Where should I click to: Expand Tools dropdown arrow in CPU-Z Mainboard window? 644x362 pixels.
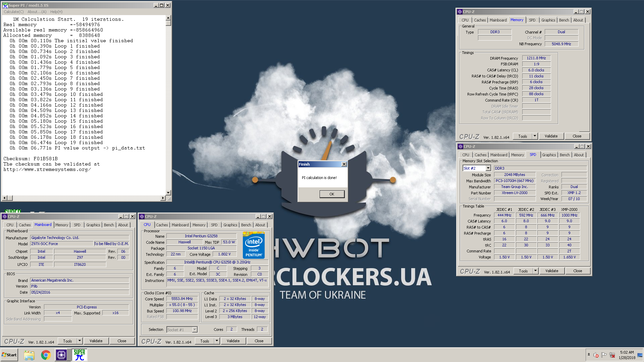pos(80,341)
